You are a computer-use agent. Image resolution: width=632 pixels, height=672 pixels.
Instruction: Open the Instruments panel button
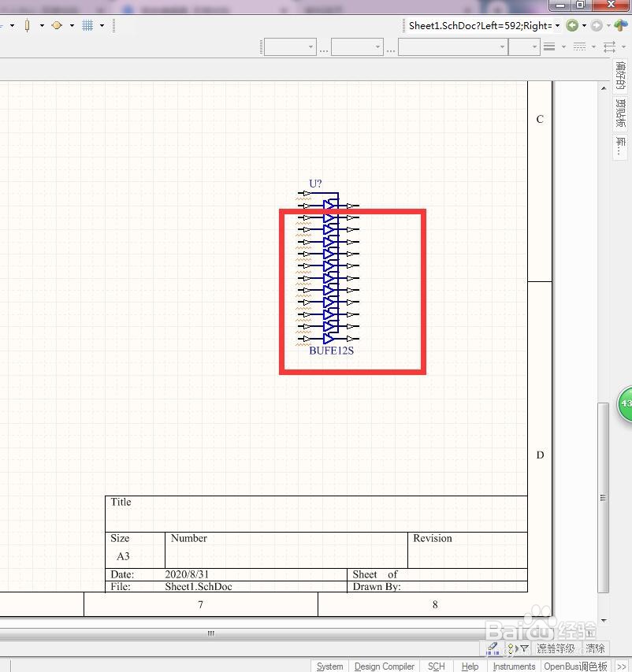(514, 666)
